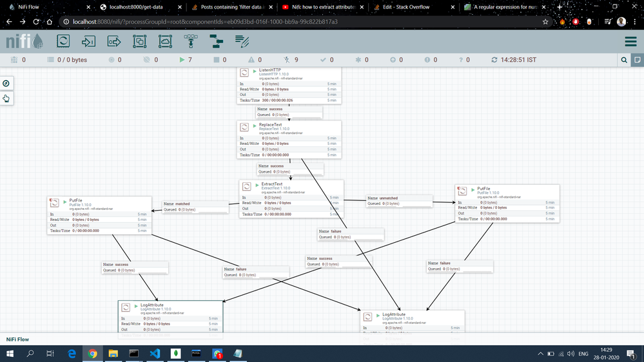Open Visual Studio Code from taskbar

(x=155, y=354)
